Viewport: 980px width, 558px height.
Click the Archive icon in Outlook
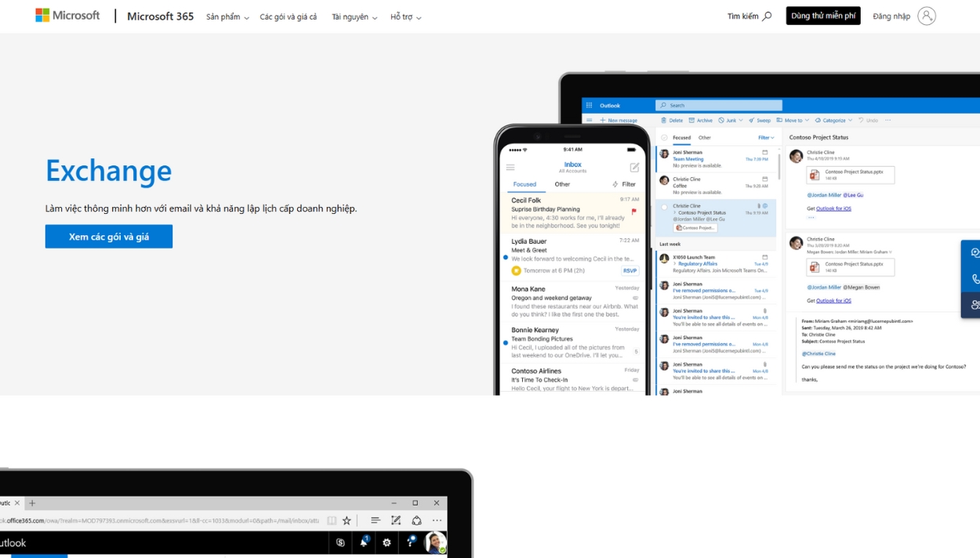pos(691,120)
